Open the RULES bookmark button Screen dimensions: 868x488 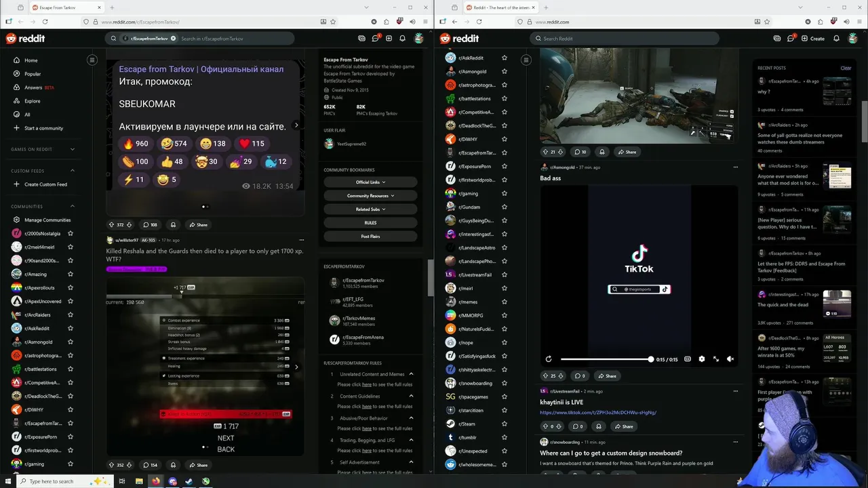370,222
